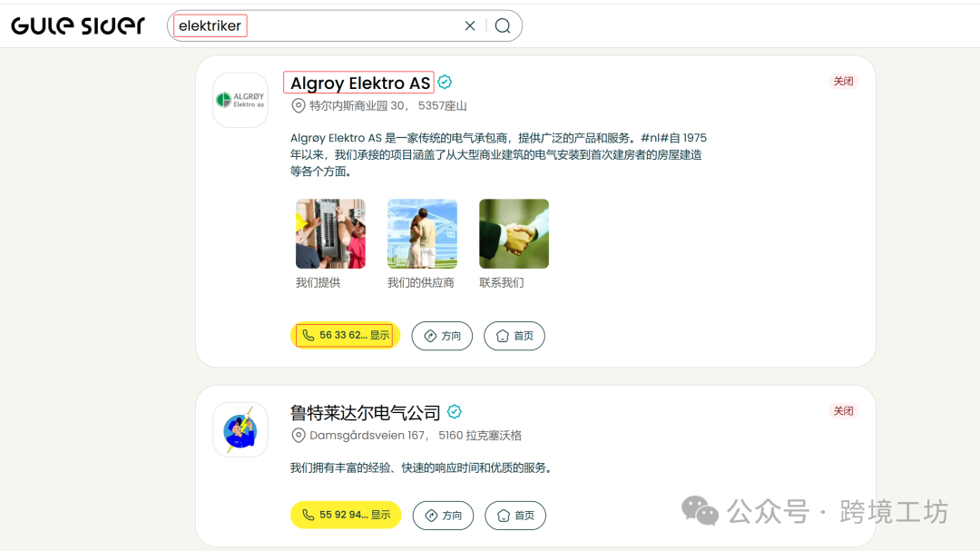980x551 pixels.
Task: Click the magnifying glass search icon
Action: [x=503, y=25]
